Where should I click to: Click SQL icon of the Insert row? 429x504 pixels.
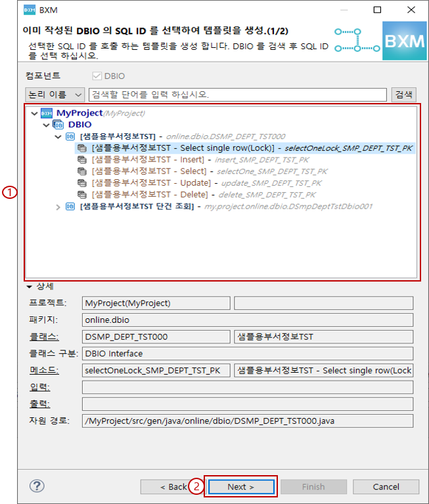coord(82,159)
